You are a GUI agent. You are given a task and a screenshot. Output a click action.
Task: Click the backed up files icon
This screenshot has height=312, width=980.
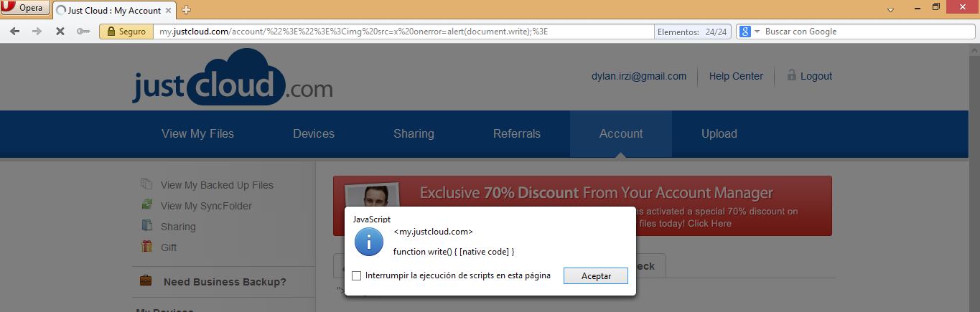tap(146, 184)
